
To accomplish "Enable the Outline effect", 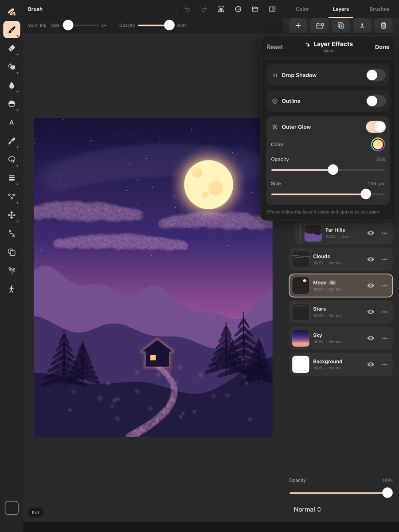I will tap(376, 101).
